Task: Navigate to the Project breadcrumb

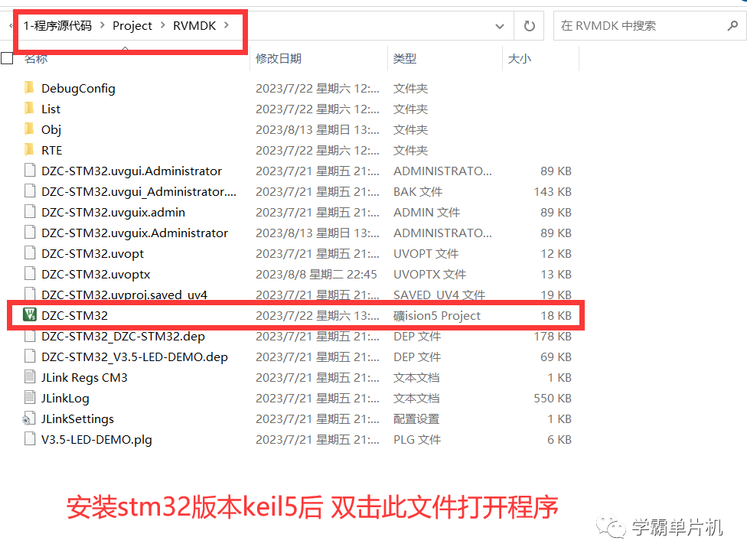Action: pos(132,26)
